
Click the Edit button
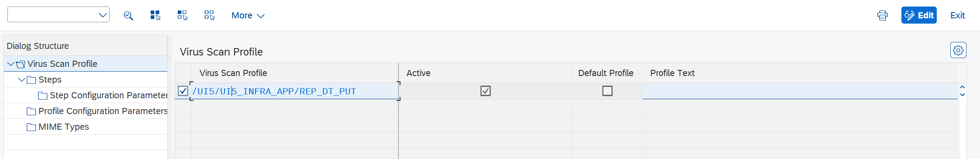(919, 15)
